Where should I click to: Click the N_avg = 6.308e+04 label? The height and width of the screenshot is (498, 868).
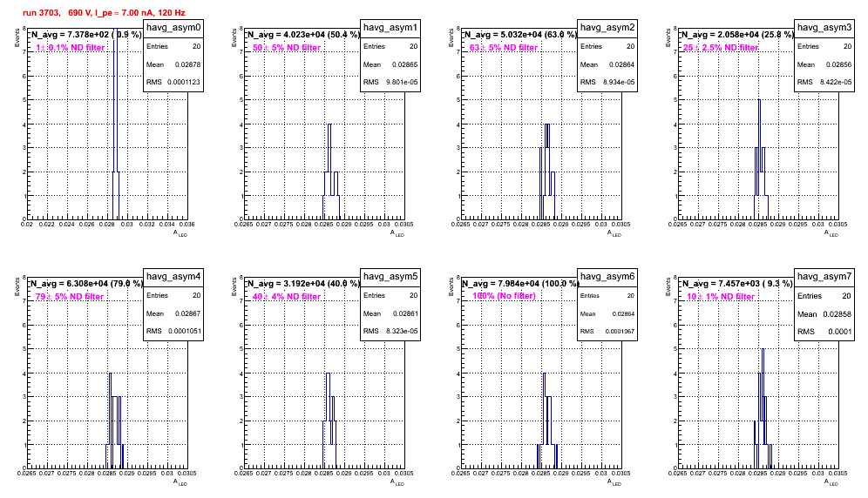pos(85,283)
